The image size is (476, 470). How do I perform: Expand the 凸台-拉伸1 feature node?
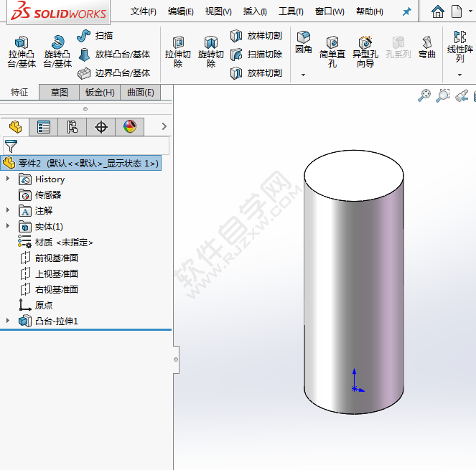pyautogui.click(x=8, y=321)
